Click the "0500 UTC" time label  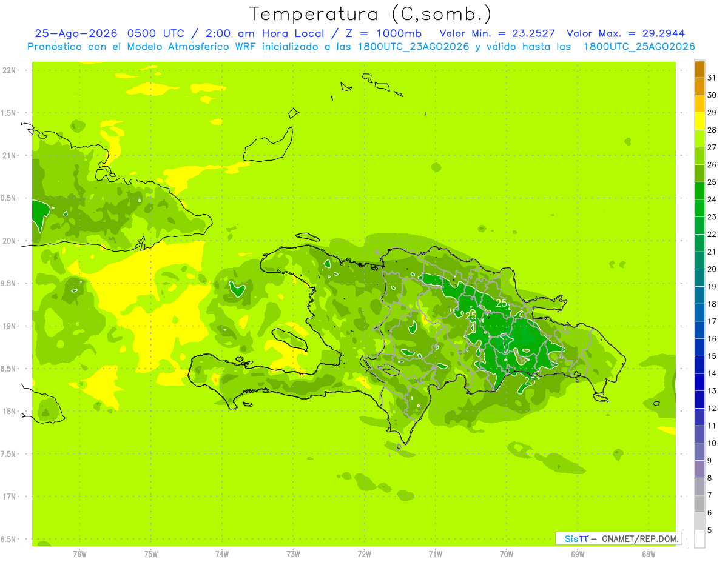tap(156, 33)
